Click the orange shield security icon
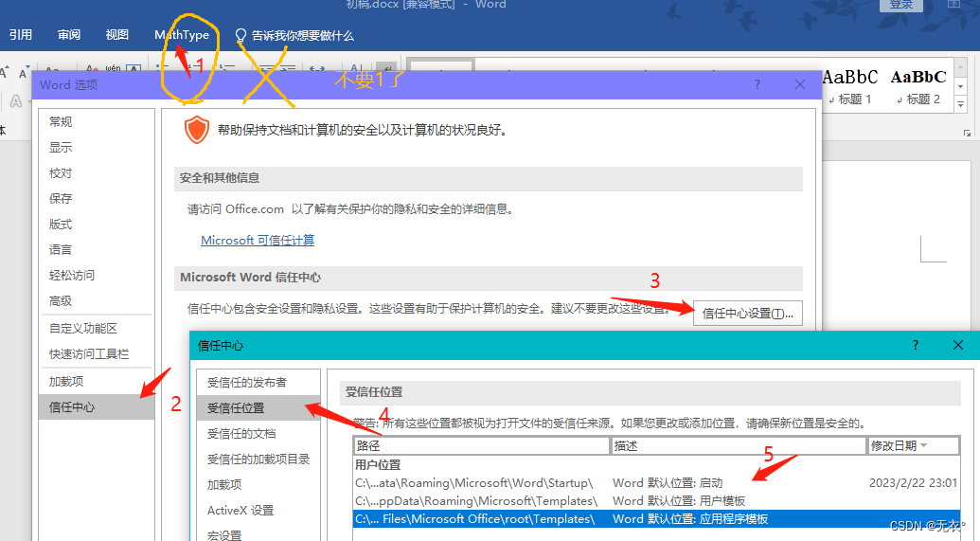This screenshot has width=980, height=541. [196, 130]
